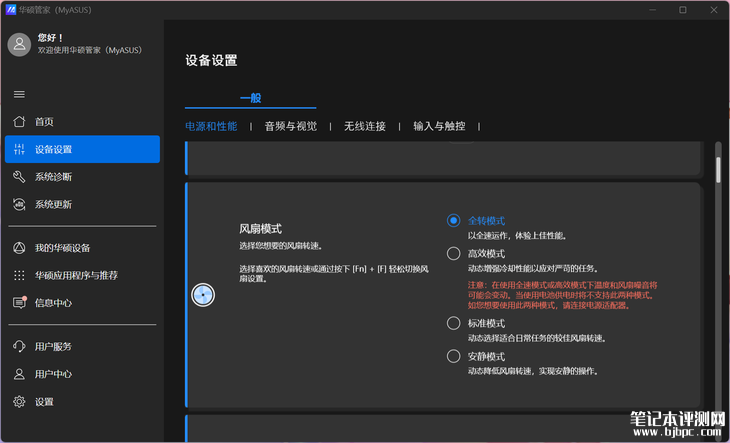Viewport: 730px width, 443px height.
Task: Choose 安静模式 fan mode radio
Action: click(453, 356)
